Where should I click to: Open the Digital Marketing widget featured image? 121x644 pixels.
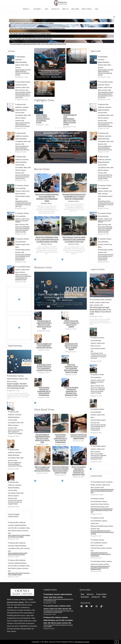tap(19, 361)
